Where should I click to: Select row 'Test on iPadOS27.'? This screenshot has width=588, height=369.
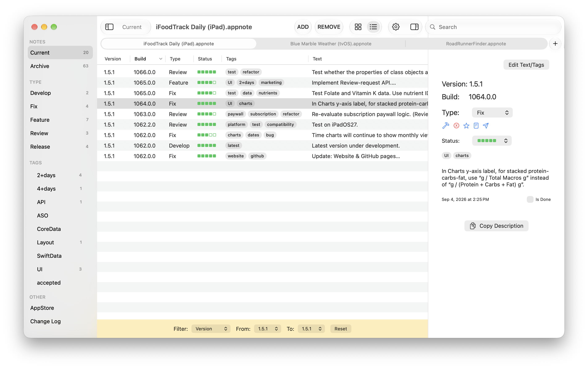pos(262,124)
